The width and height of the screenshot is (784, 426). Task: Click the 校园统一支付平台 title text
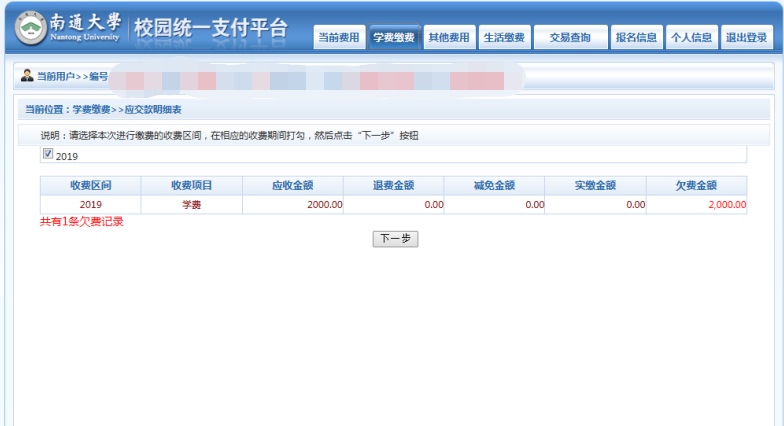pos(211,30)
